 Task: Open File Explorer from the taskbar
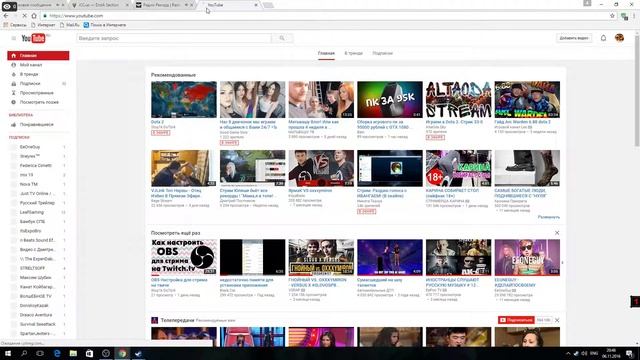73,353
